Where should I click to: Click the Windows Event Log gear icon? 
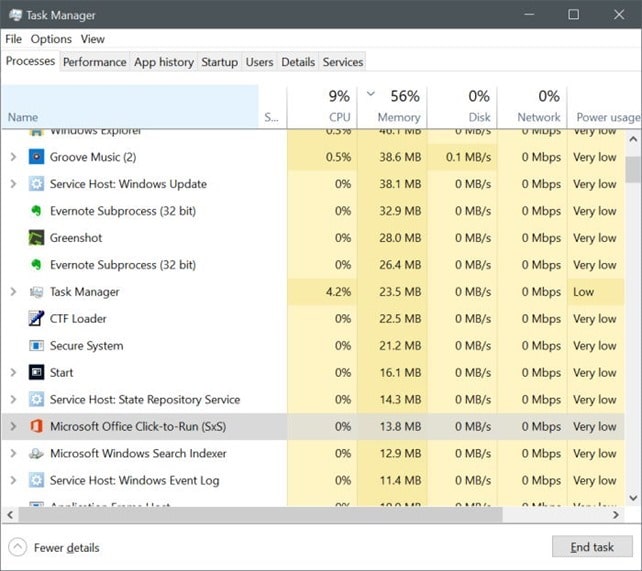(36, 480)
